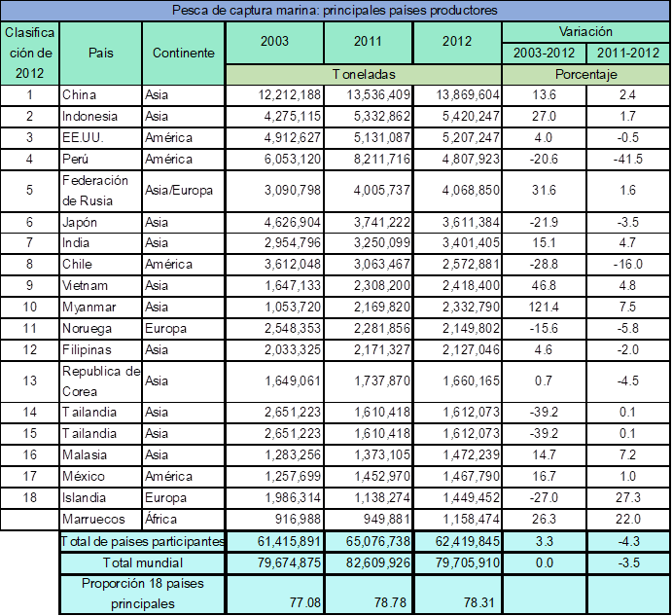Select Chile's variation value -16.0
Viewport: 672px width, 616px height.
click(x=628, y=265)
